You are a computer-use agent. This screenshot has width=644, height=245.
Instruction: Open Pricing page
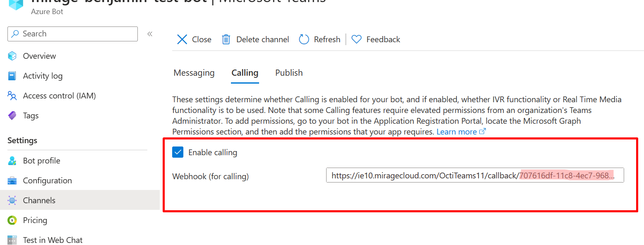click(35, 220)
